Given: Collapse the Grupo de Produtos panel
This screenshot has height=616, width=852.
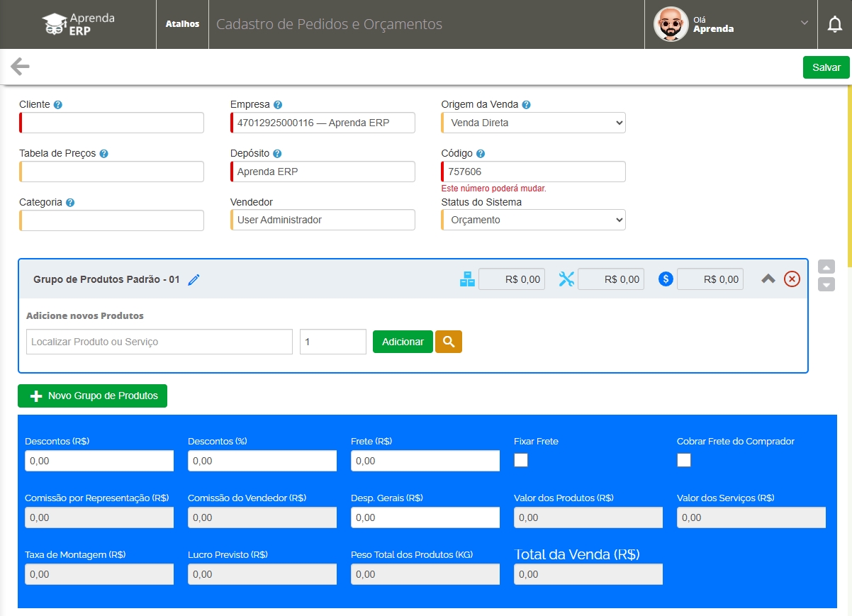Looking at the screenshot, I should 768,279.
